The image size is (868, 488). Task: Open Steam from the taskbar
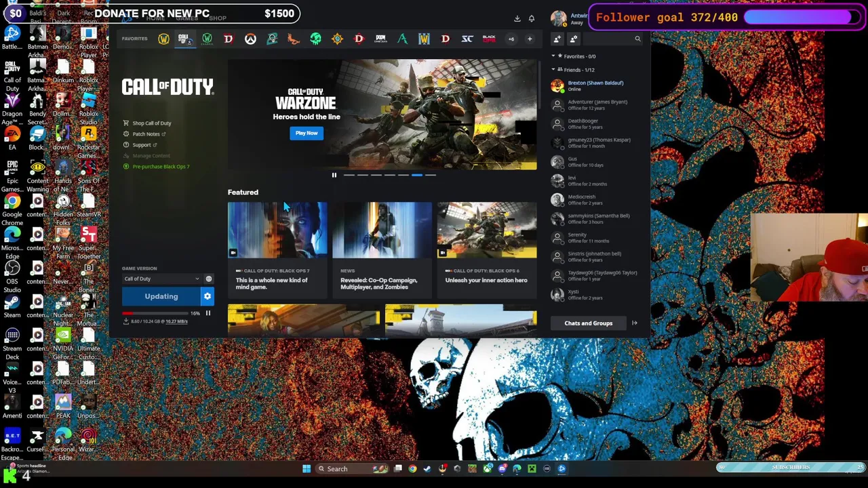pyautogui.click(x=427, y=468)
